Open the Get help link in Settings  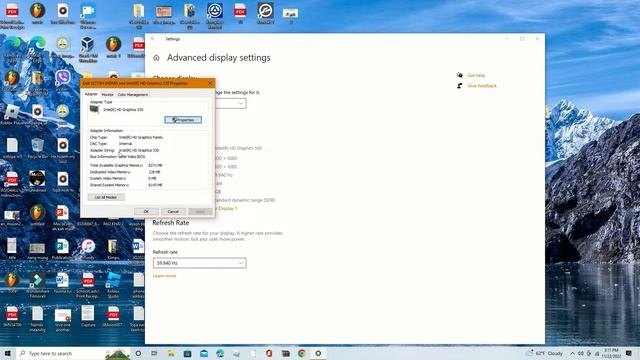476,76
